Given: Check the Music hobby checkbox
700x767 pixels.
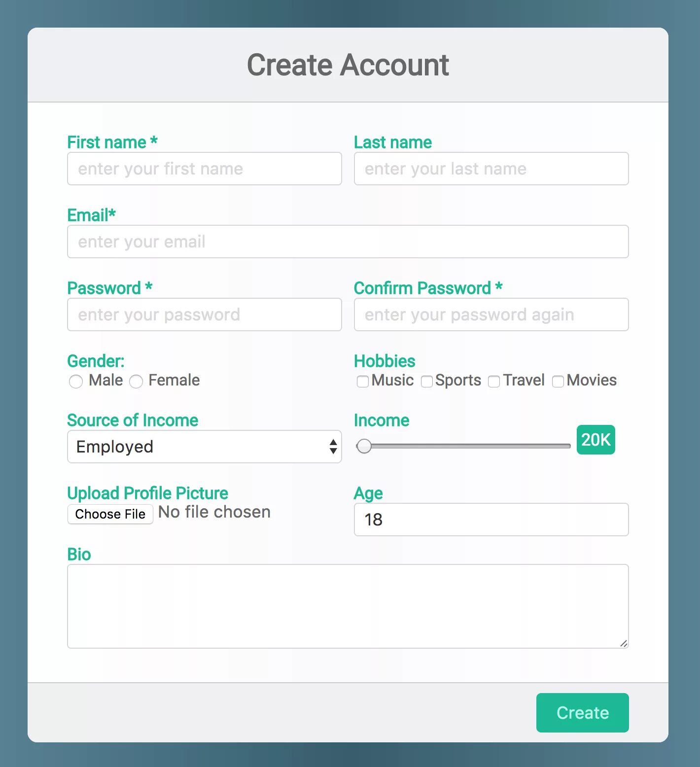Looking at the screenshot, I should (363, 382).
